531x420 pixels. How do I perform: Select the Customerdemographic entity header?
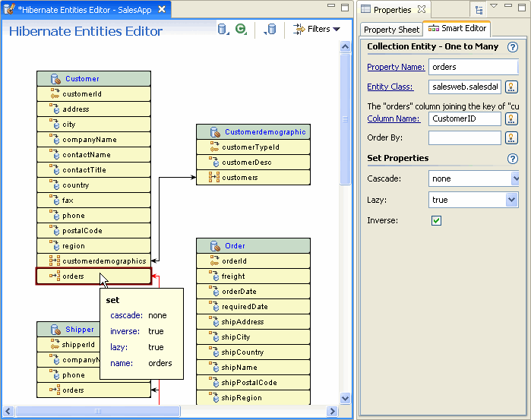pos(253,131)
